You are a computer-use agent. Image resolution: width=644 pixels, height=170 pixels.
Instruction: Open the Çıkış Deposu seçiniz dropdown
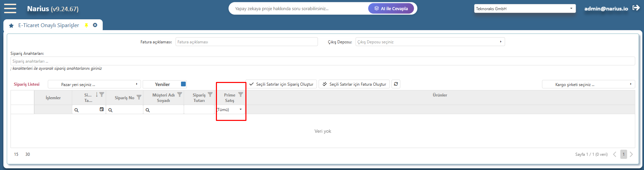pyautogui.click(x=430, y=42)
